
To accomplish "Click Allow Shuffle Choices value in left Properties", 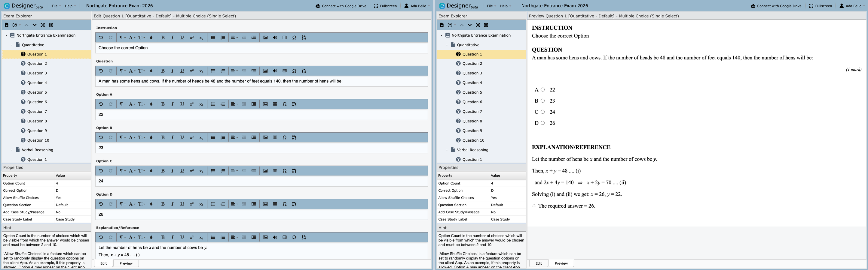I will 72,198.
